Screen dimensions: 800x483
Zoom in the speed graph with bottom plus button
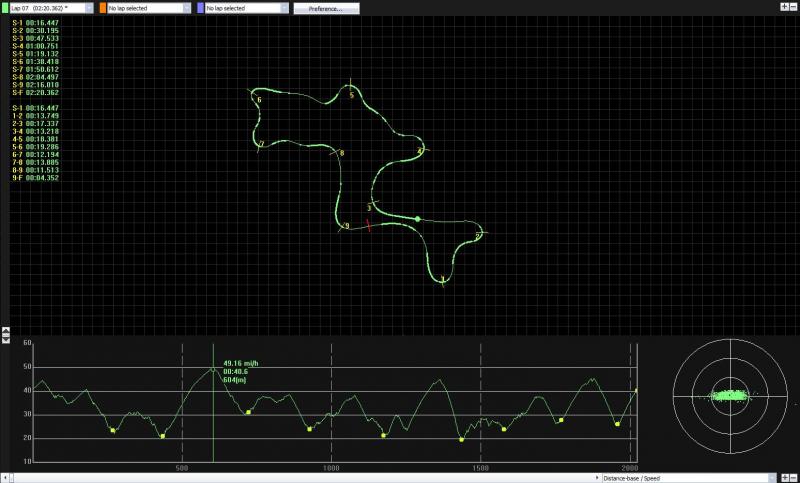tap(785, 478)
